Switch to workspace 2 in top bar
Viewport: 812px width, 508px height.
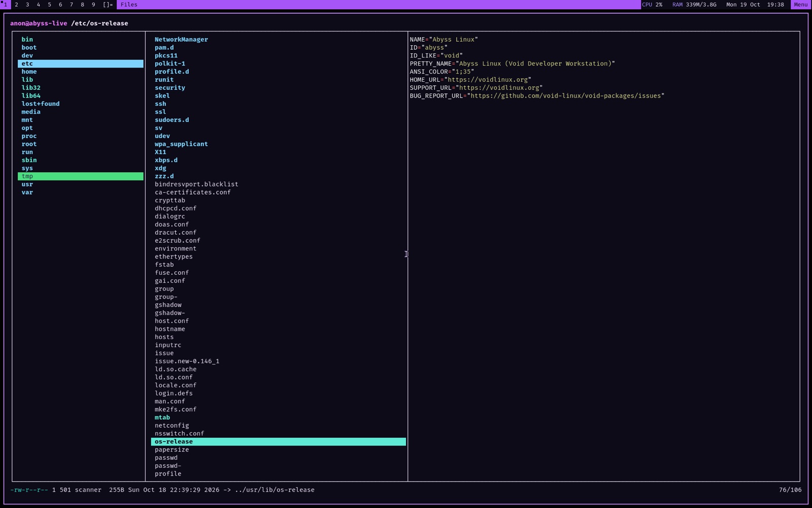point(16,5)
